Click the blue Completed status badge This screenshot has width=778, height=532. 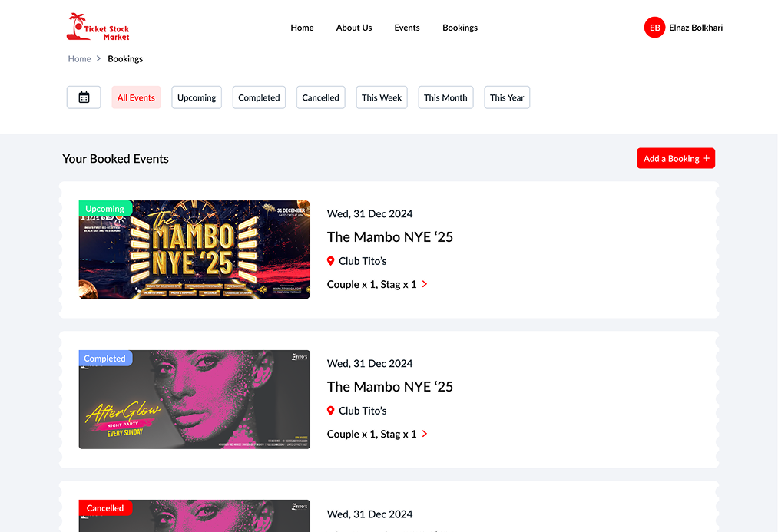[x=105, y=358]
